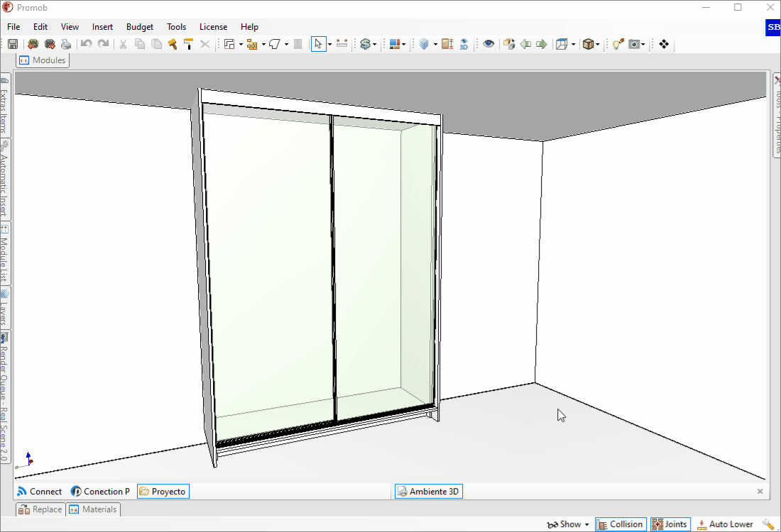Viewport: 781px width, 532px height.
Task: Toggle the Auto Lower option
Action: point(725,524)
